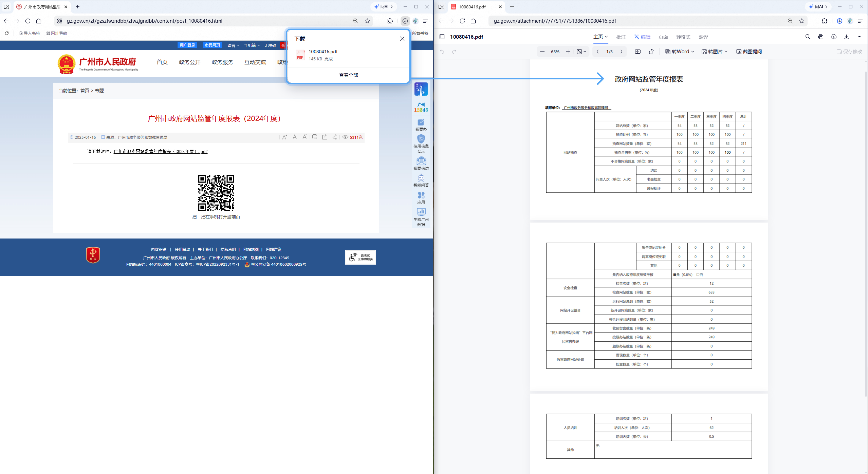Click the 截图提问 button
This screenshot has width=868, height=474.
tap(749, 51)
